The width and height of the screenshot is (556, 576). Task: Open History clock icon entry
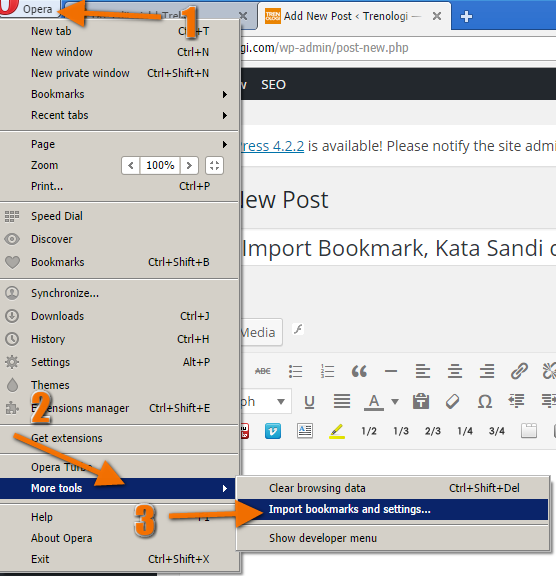tap(119, 339)
